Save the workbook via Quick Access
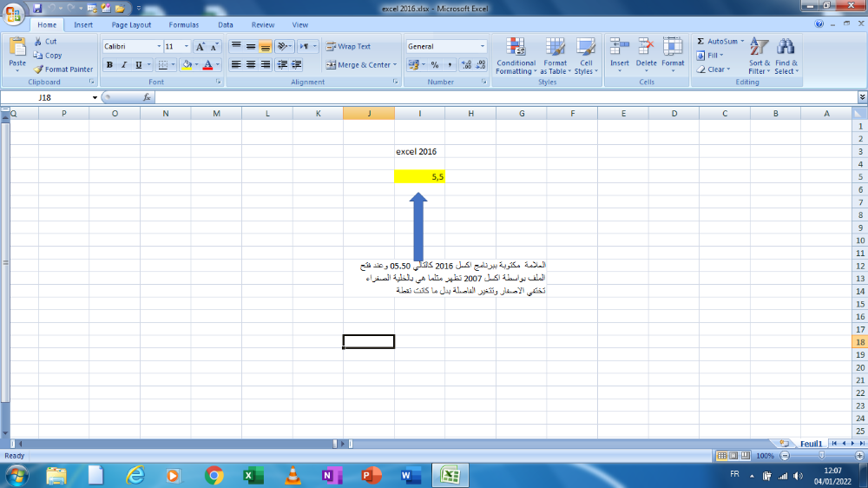The image size is (868, 488). click(x=37, y=9)
